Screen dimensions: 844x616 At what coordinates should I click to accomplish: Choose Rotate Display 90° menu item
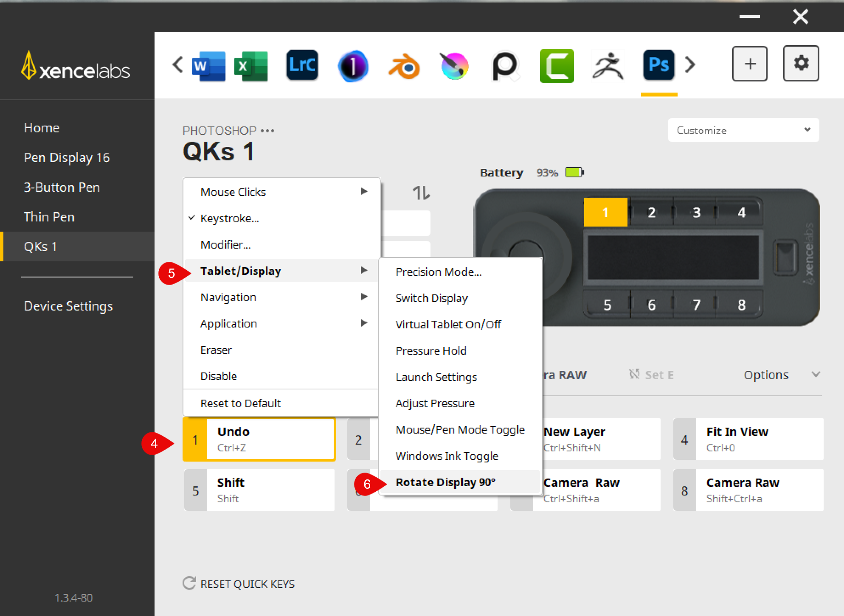(x=445, y=482)
